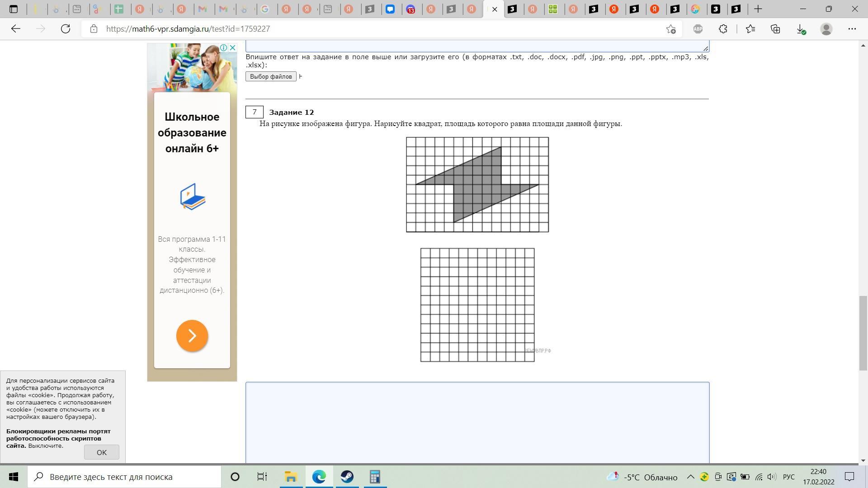This screenshot has width=868, height=488.
Task: Open a new browser tab
Action: click(758, 9)
